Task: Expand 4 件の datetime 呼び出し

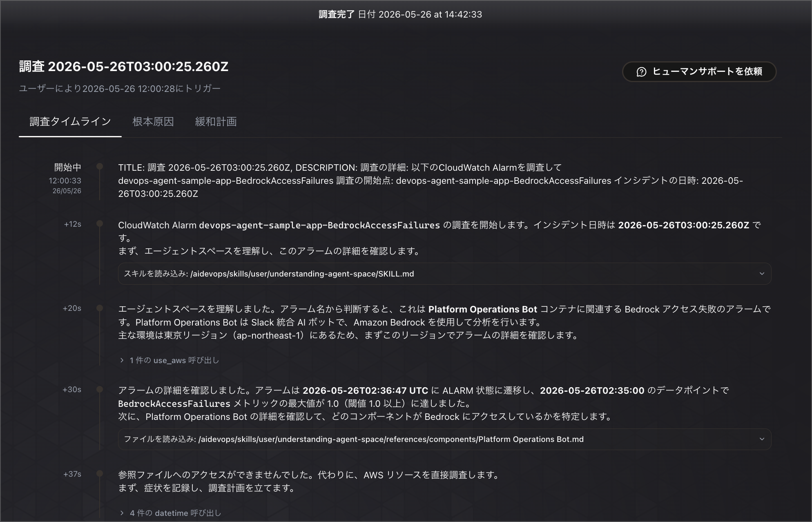Action: coord(170,513)
